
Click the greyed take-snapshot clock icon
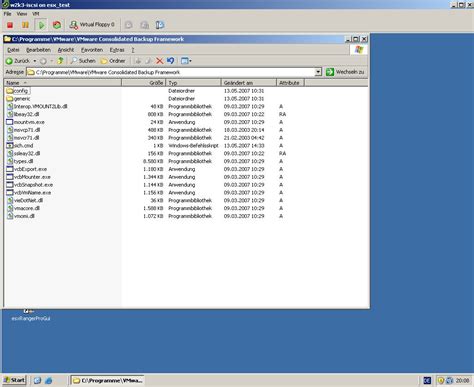click(129, 25)
